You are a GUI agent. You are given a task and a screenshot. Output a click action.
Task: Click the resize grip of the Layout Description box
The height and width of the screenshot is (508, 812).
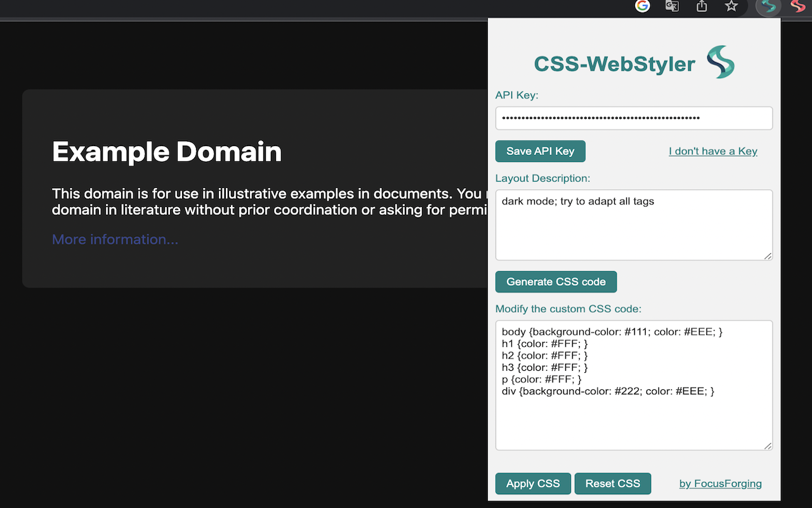tap(769, 257)
